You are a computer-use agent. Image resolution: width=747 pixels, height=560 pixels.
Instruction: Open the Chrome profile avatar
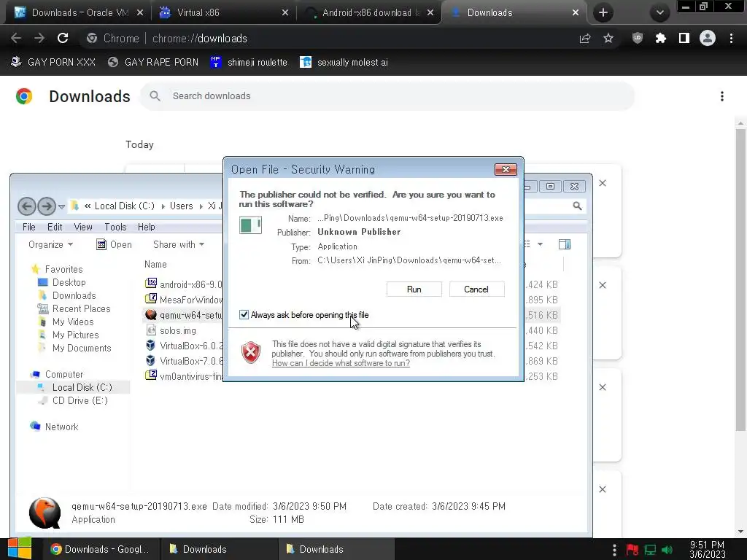tap(708, 38)
